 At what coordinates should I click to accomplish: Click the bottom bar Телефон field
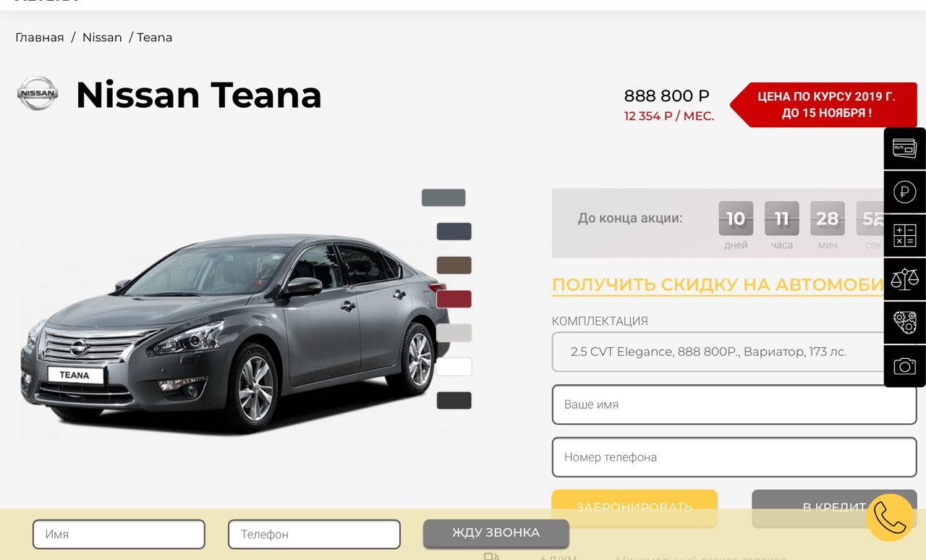tap(314, 535)
